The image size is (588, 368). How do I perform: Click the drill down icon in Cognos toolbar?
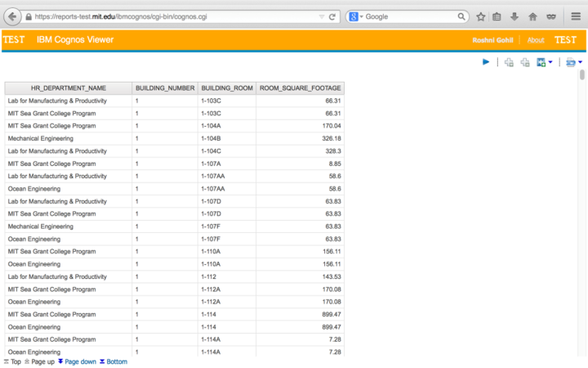coord(509,62)
